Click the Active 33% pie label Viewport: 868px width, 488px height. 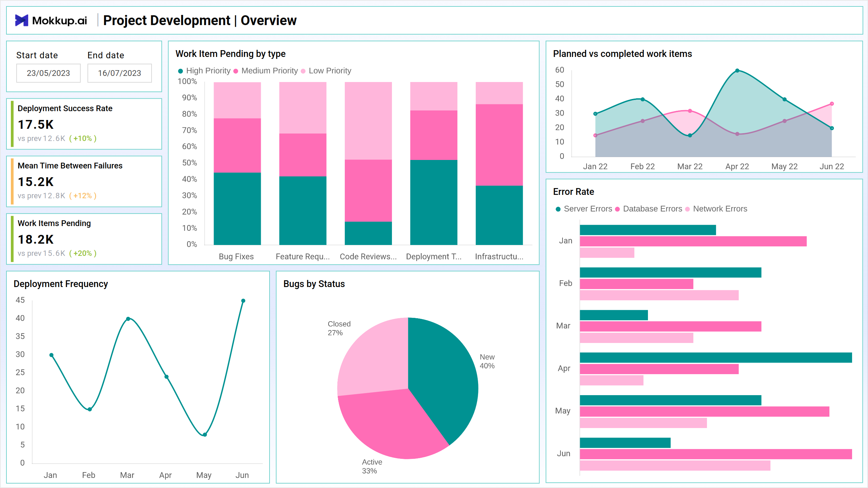[x=372, y=466]
